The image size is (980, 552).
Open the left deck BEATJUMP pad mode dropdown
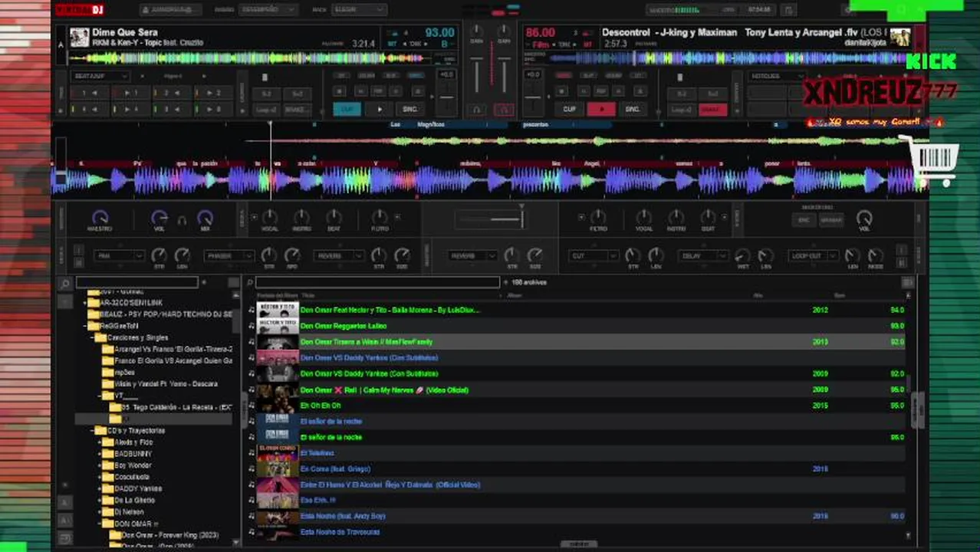tap(100, 77)
